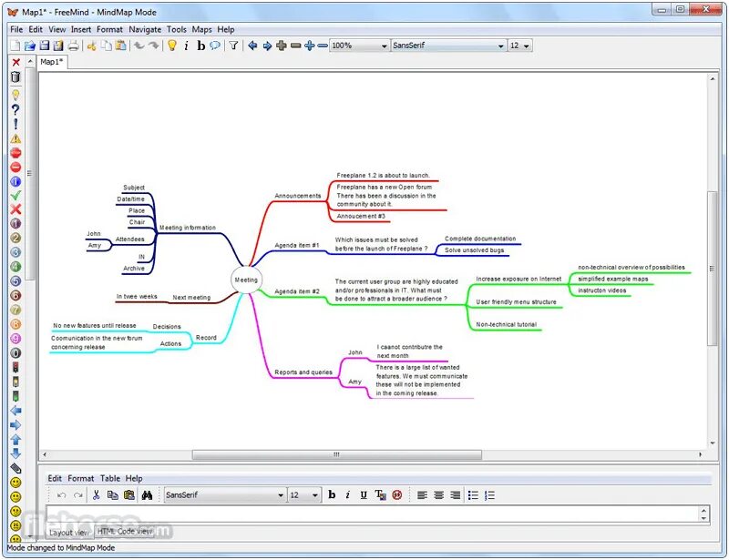The height and width of the screenshot is (560, 729).
Task: Insert a bulleted list in the note
Action: pyautogui.click(x=473, y=495)
